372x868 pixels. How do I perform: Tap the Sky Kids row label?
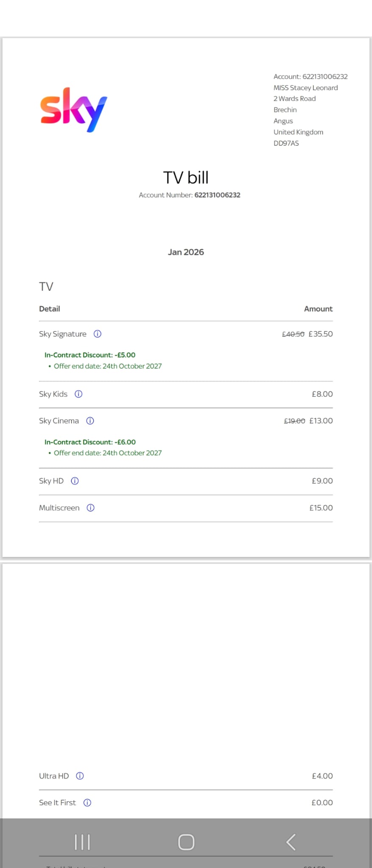click(x=53, y=394)
